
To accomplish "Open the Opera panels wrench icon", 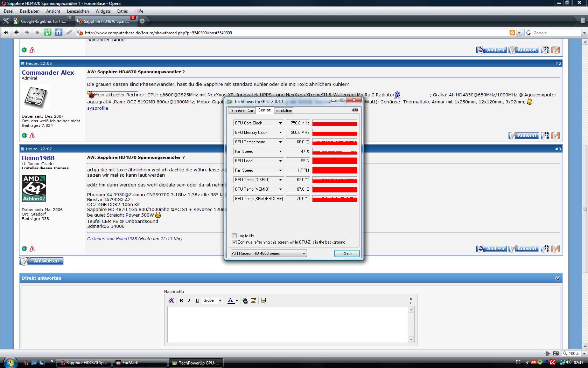I will point(6,21).
